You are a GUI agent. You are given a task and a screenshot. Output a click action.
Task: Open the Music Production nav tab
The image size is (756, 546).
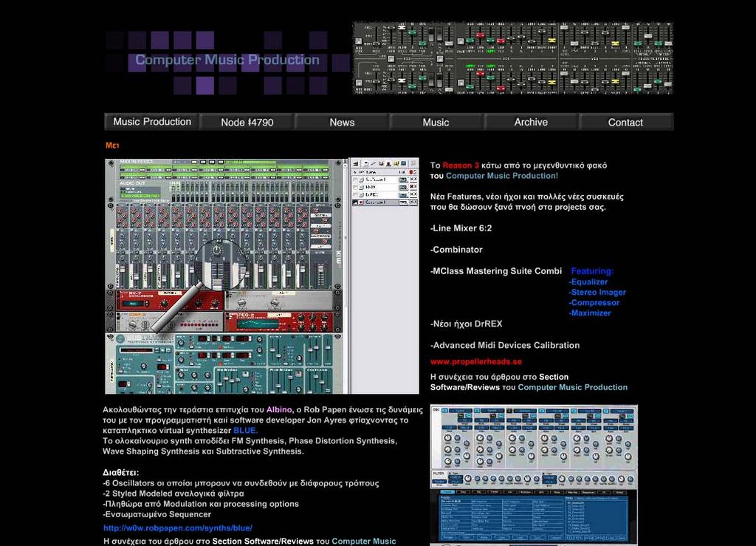point(152,122)
